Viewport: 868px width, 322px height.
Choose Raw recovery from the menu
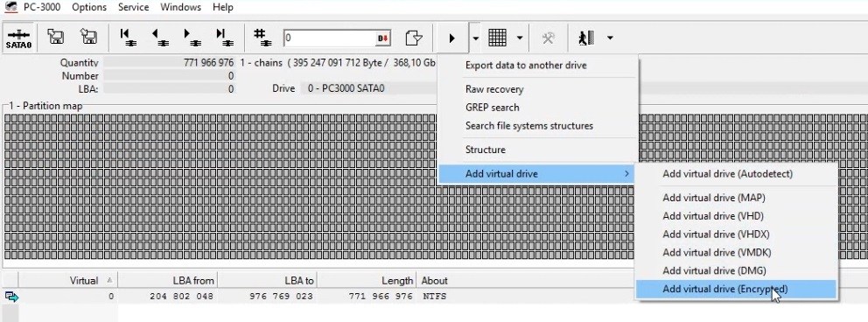click(x=493, y=89)
